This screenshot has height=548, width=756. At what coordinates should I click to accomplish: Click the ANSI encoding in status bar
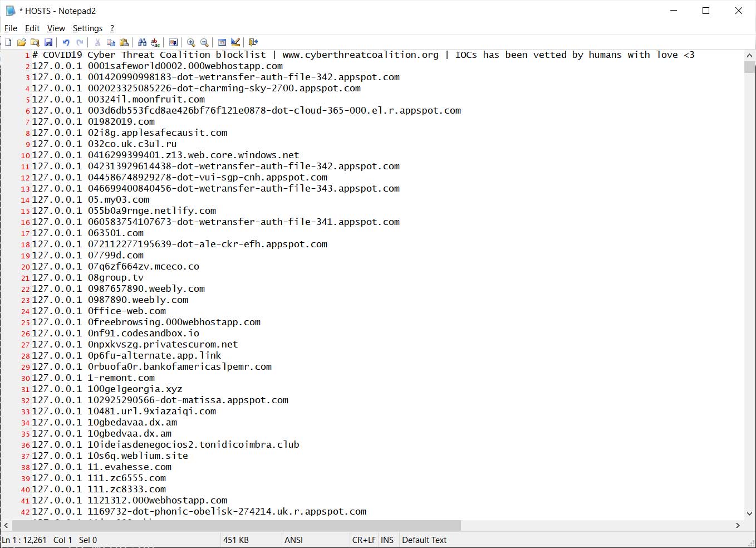293,540
